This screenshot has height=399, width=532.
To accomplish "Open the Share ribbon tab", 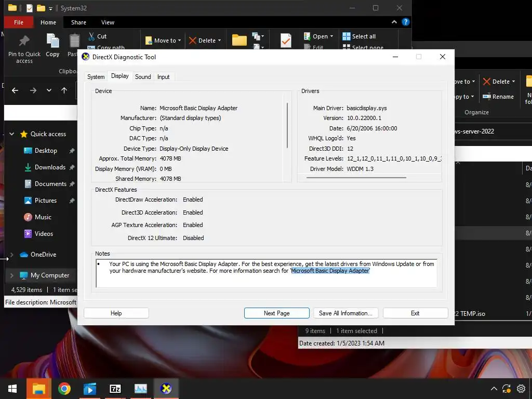I will point(78,22).
